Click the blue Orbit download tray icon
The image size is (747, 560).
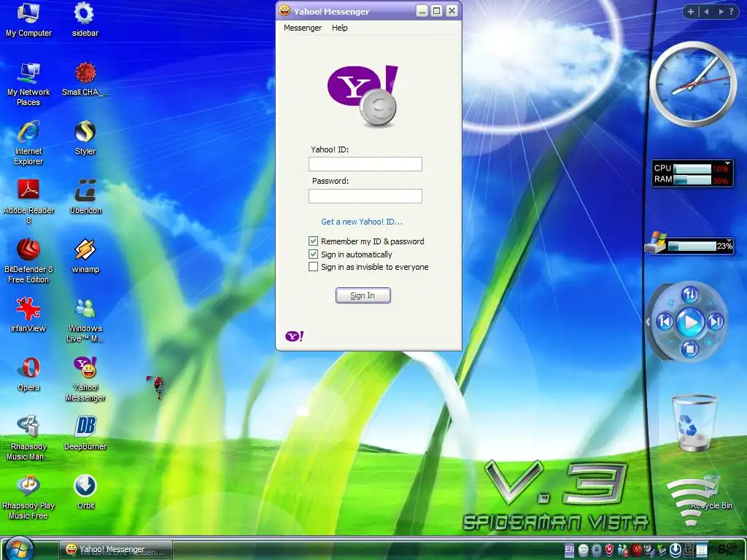click(676, 551)
